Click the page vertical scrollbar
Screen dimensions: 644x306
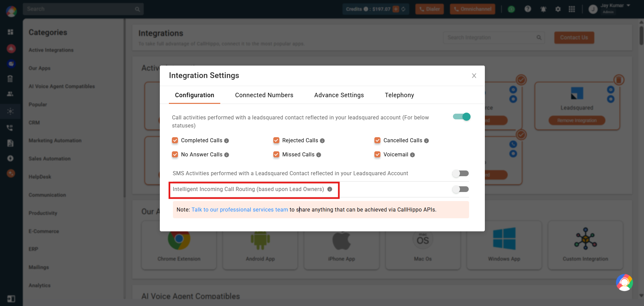[641, 35]
